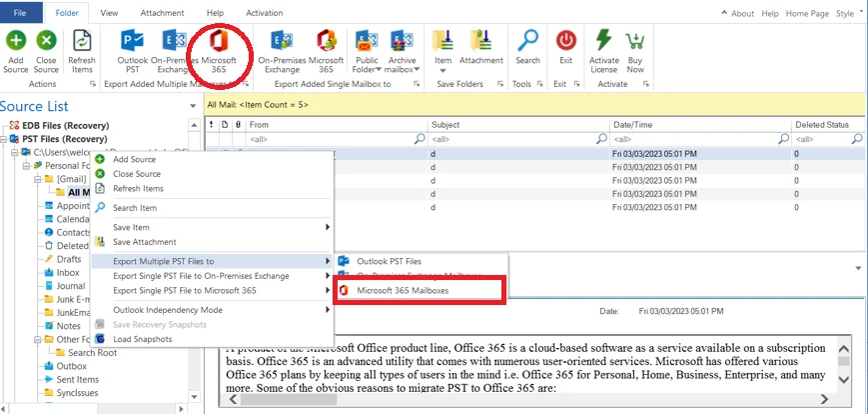Expand Actions group dialog launcher
868x414 pixels.
click(93, 84)
